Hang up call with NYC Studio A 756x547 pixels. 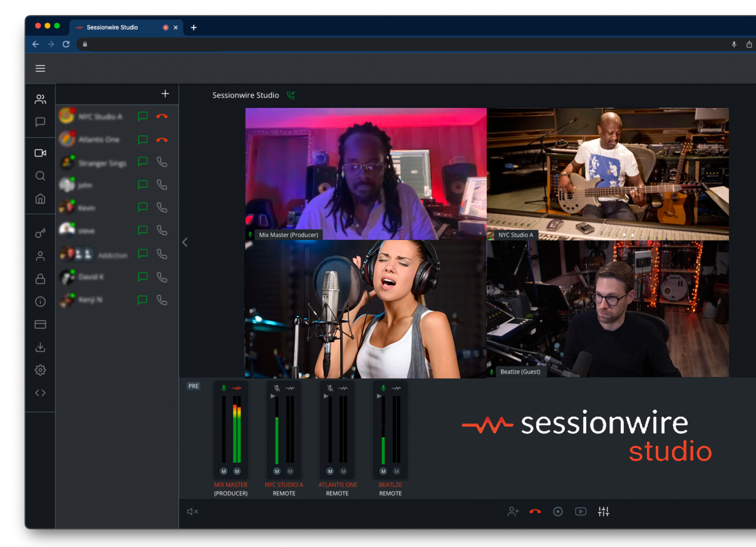click(x=162, y=117)
